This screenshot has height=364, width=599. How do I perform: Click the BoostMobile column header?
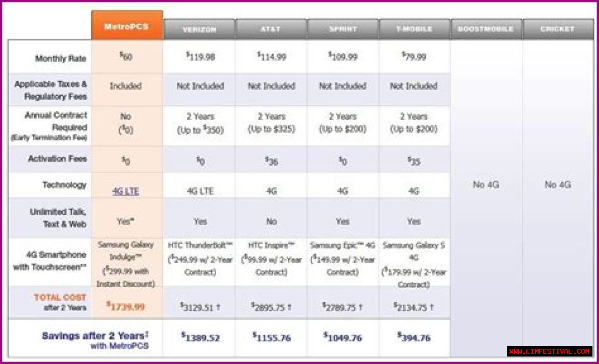[x=486, y=29]
